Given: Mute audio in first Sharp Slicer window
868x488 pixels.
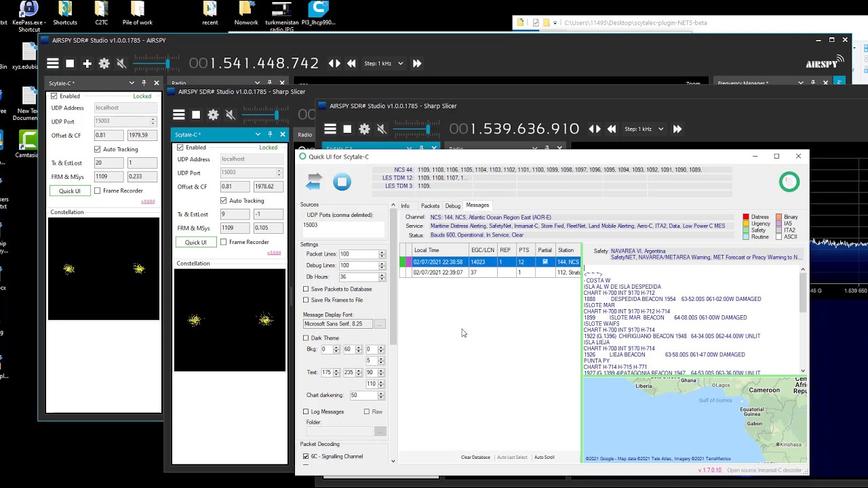Looking at the screenshot, I should tap(230, 115).
